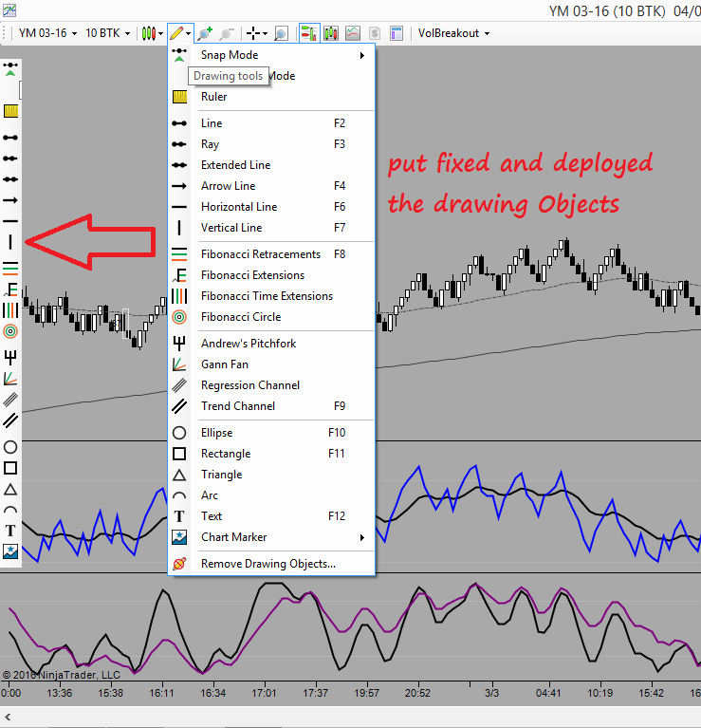701x728 pixels.
Task: Click the zoom out magnifier toolbar icon
Action: 227,33
